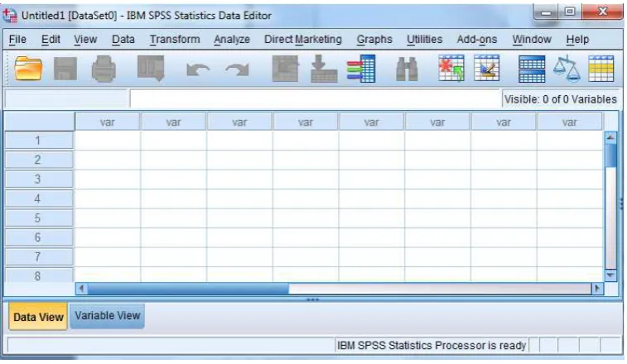Click the Select Cases icon
Viewport: 627px width, 364px height.
click(x=601, y=69)
